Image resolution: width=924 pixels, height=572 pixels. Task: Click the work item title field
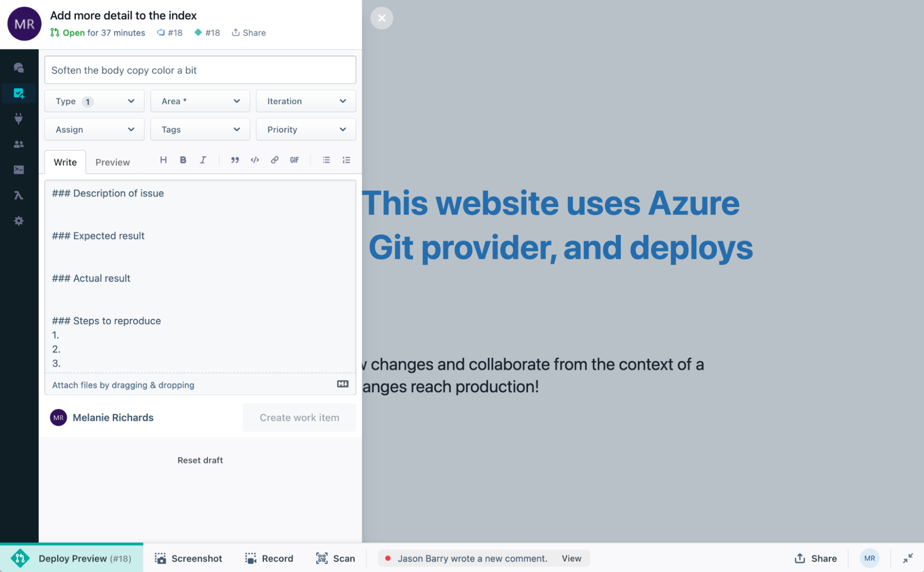200,70
